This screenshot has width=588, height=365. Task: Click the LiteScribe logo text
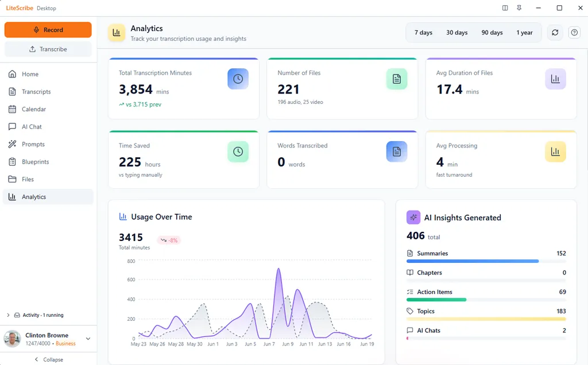tap(20, 8)
